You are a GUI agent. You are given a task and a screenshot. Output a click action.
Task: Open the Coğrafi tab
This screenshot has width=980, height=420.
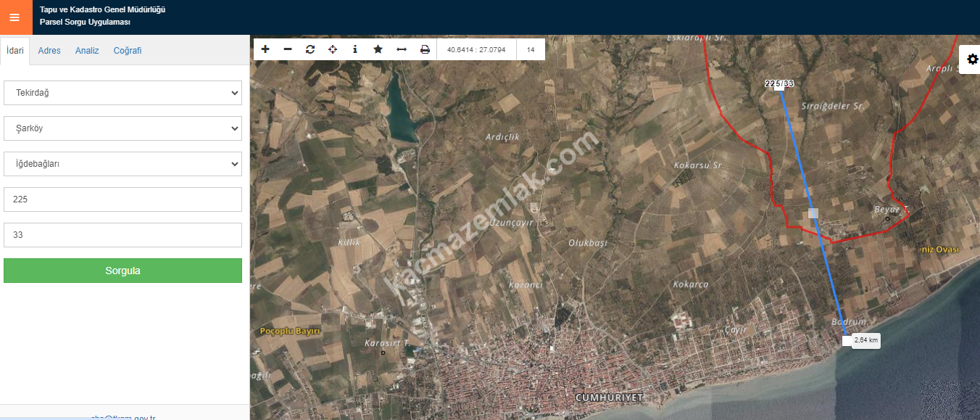[x=128, y=51]
